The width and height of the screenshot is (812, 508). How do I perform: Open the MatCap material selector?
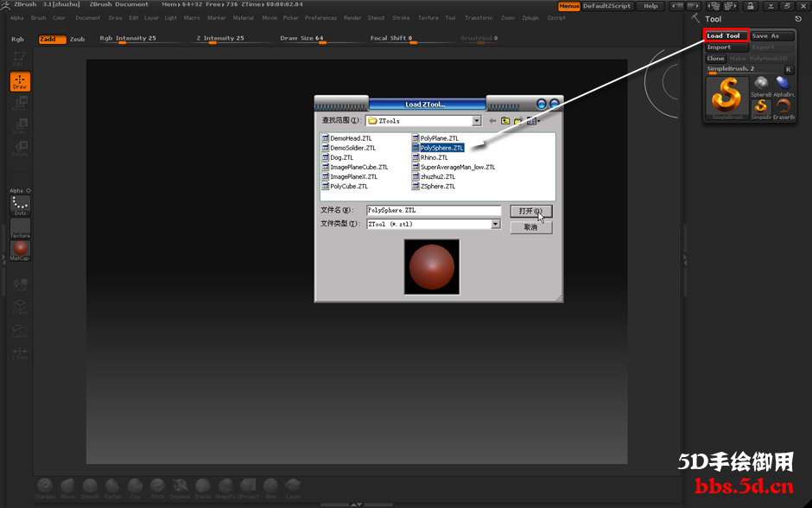(x=20, y=251)
